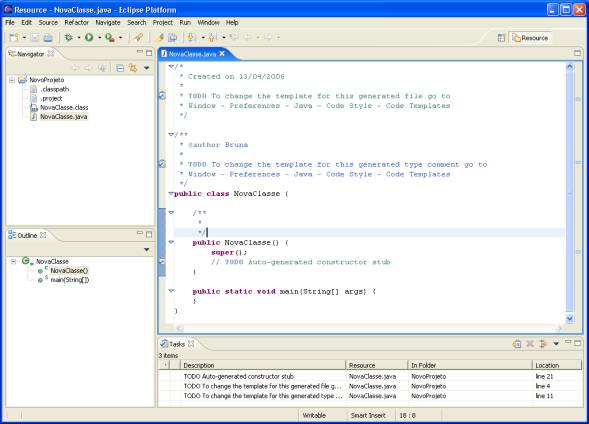Open the Source menu
Screen dimensions: 589x424
coord(48,23)
